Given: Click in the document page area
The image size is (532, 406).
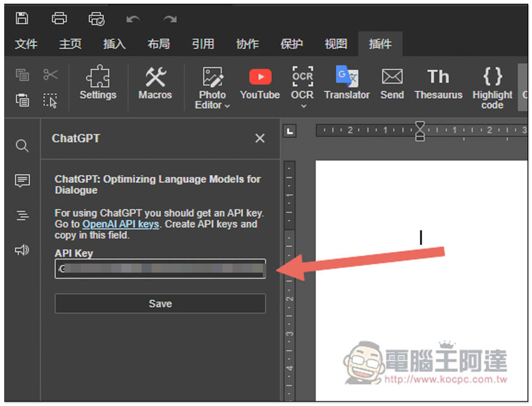Looking at the screenshot, I should tap(421, 281).
